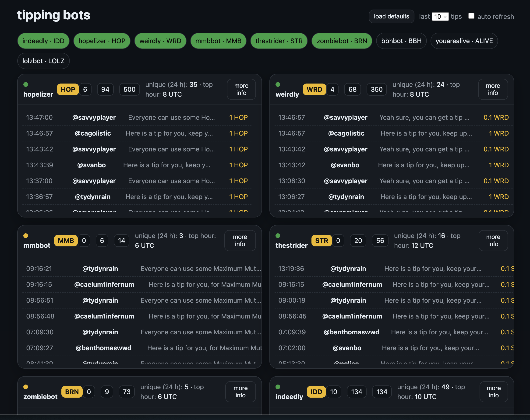Open @cagolistic link in hopelizer tips

pyautogui.click(x=93, y=133)
